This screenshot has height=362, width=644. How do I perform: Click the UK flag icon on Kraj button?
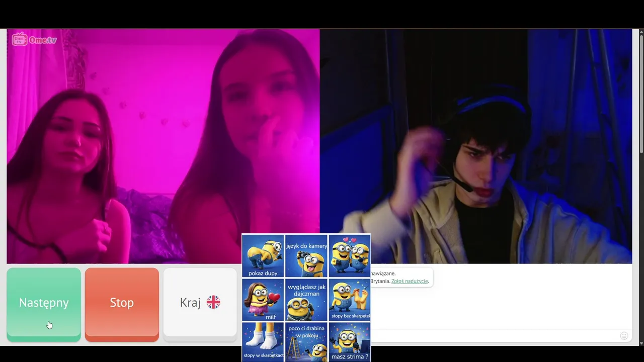(213, 302)
